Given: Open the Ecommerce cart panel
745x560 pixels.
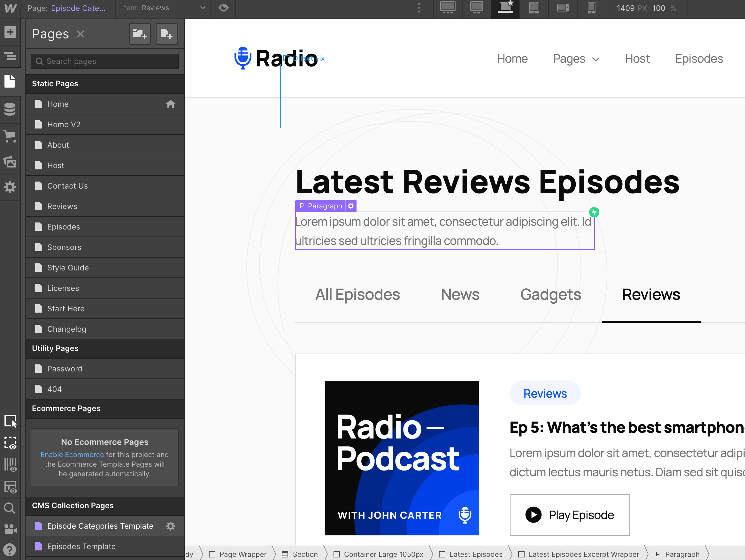Looking at the screenshot, I should point(10,136).
